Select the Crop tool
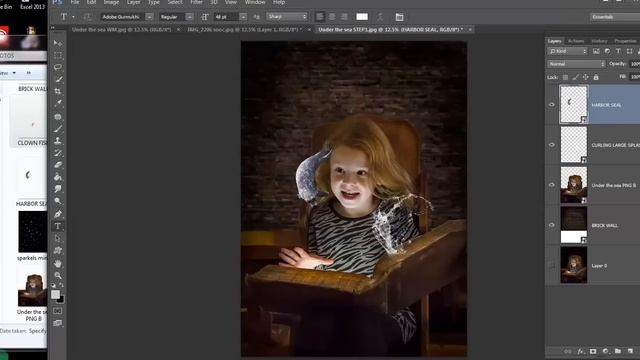This screenshot has width=640, height=360. click(58, 91)
